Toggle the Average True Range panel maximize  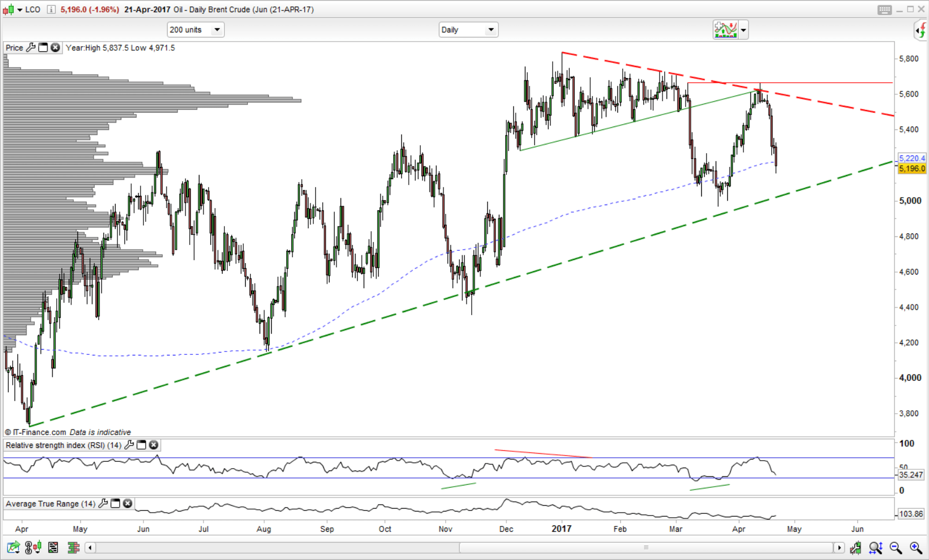coord(115,504)
